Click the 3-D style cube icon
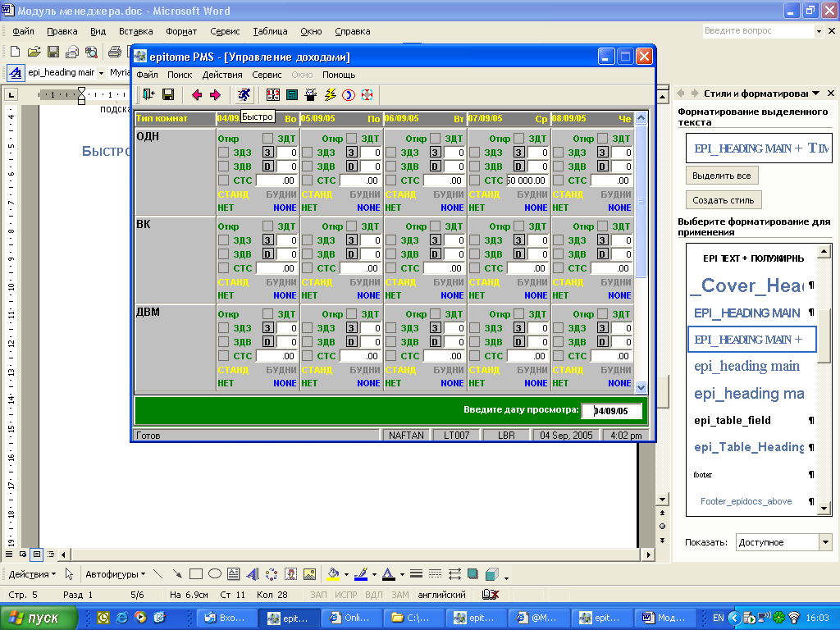The width and height of the screenshot is (840, 630). 492,573
